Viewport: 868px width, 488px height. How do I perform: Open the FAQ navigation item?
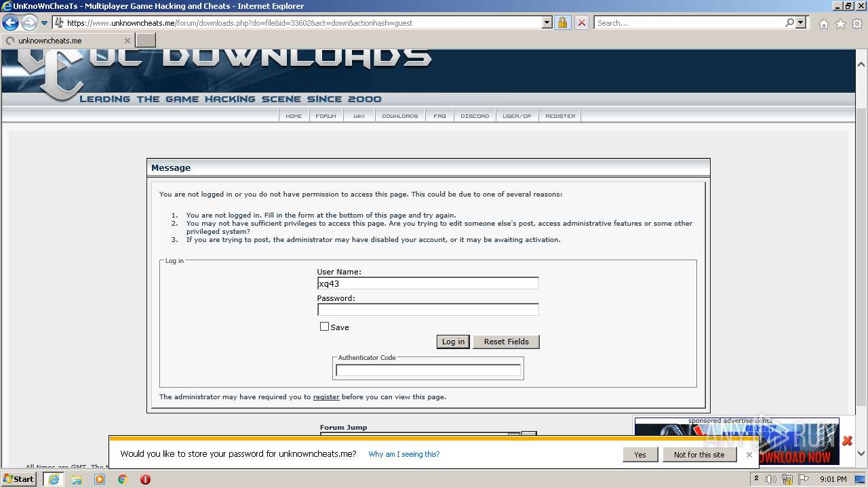[x=439, y=116]
